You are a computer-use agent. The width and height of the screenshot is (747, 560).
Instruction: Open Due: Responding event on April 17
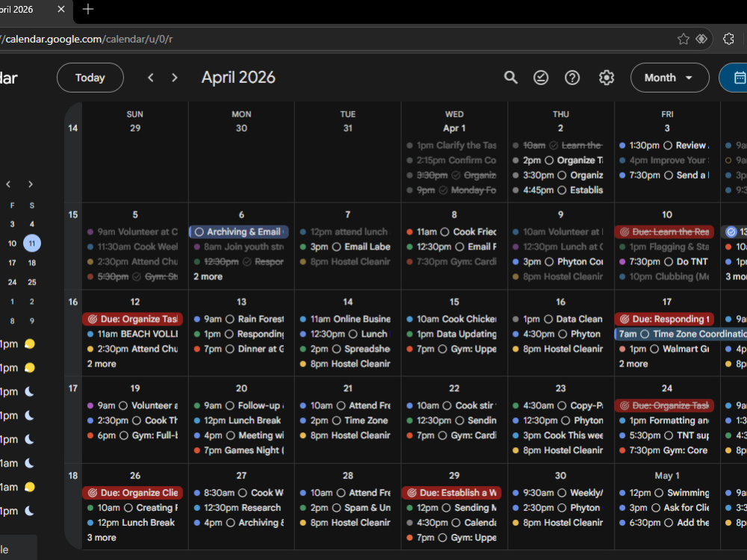[x=665, y=319]
